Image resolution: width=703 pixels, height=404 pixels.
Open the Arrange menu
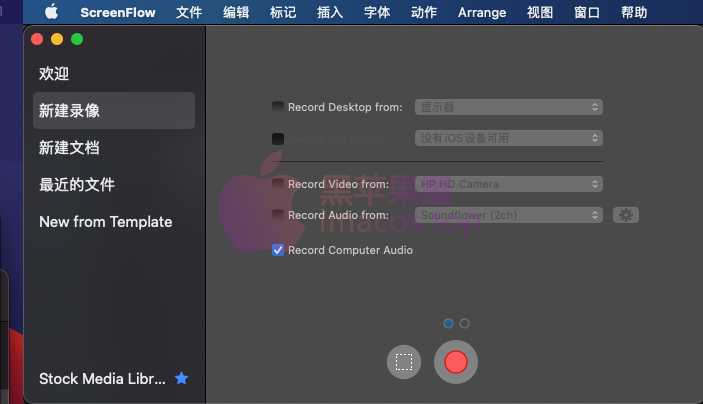click(482, 13)
